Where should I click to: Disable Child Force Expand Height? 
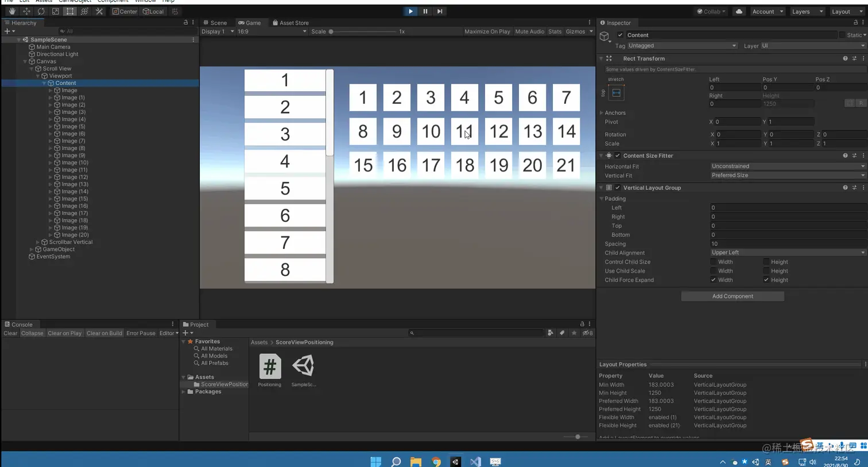click(x=766, y=279)
